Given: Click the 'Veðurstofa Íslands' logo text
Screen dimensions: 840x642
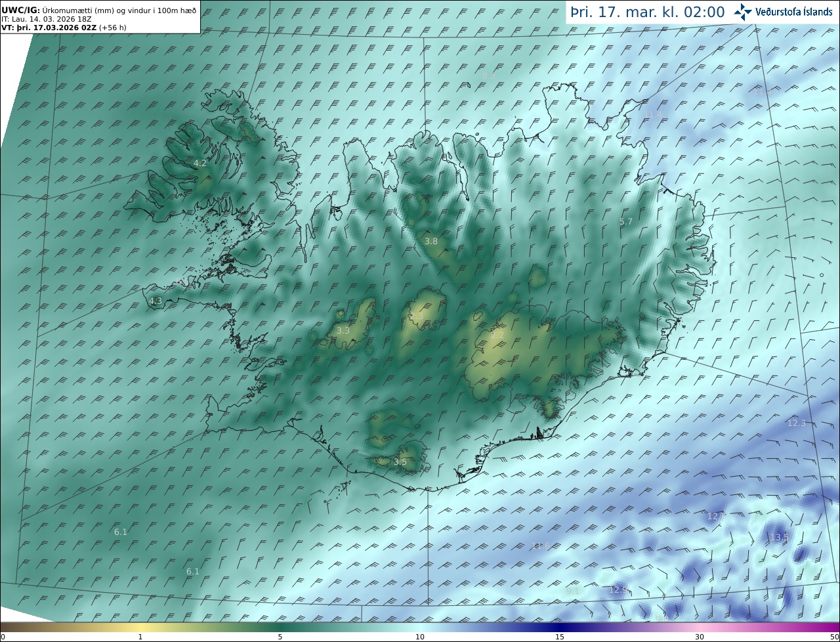Looking at the screenshot, I should [794, 12].
